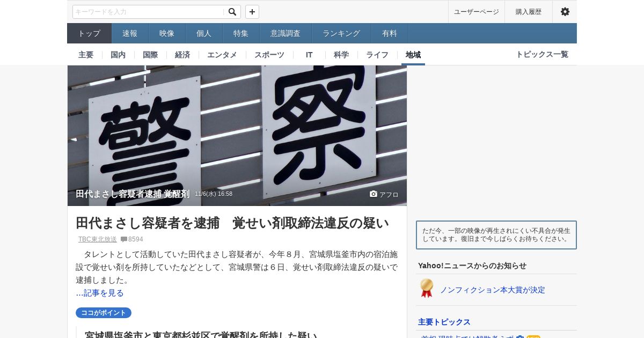
Task: Click the 田代まさし容疑者逮捕 覚醒剤 image caption
Action: [133, 194]
